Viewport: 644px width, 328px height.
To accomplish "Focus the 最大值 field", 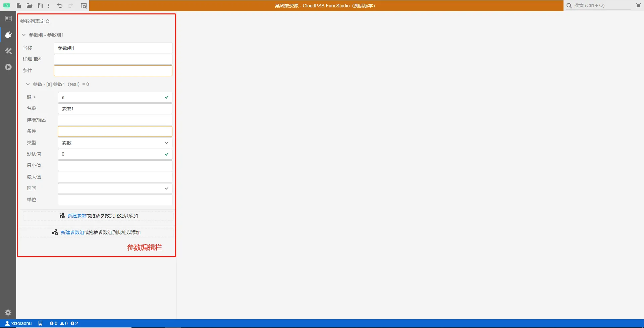I will click(x=115, y=177).
